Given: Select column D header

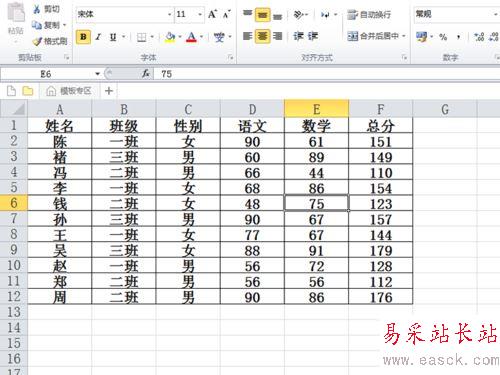Looking at the screenshot, I should pos(252,109).
